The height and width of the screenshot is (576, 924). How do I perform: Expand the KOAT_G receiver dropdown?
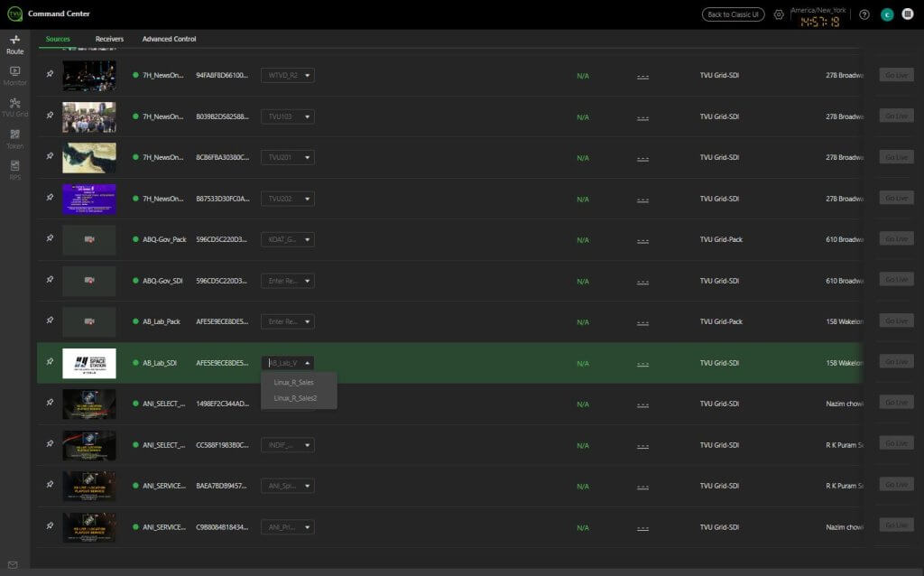288,239
